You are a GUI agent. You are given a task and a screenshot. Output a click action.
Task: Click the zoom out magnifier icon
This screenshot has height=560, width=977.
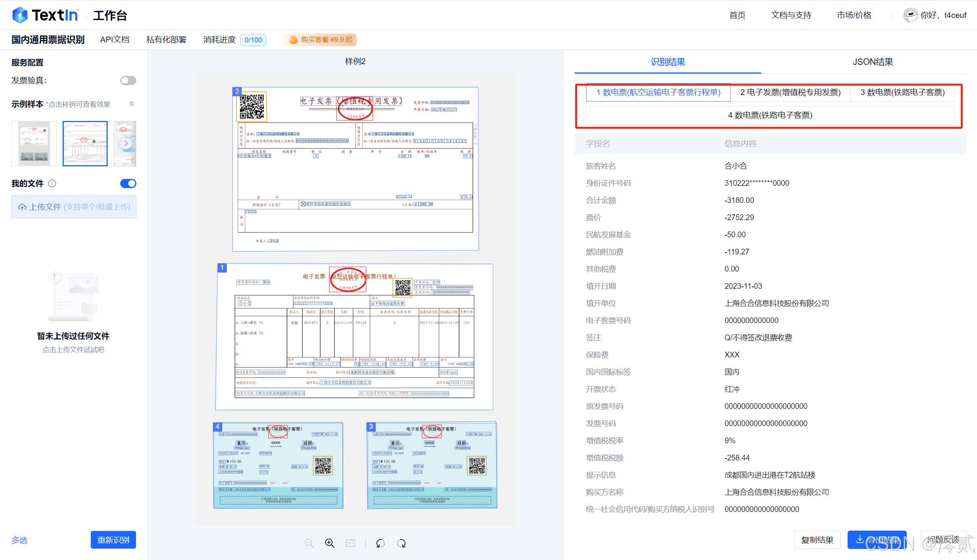click(309, 543)
